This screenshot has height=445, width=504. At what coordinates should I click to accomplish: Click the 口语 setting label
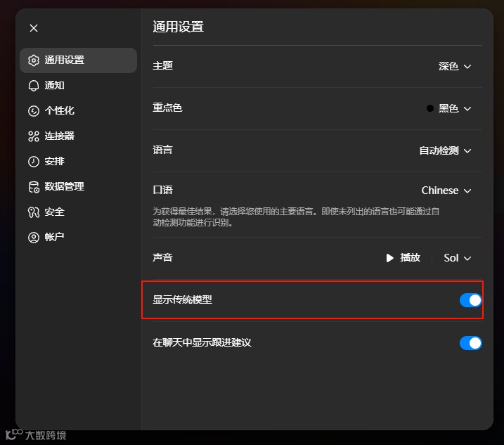[162, 190]
